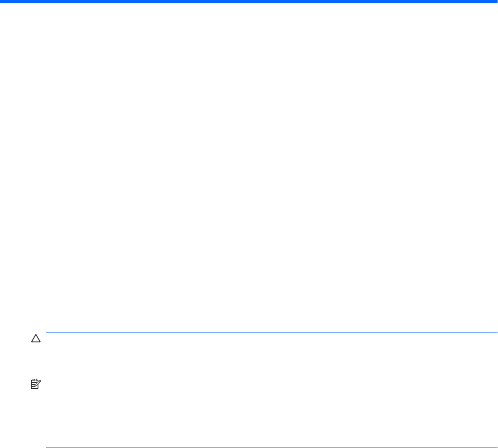Click the note pad and pencil icon
The width and height of the screenshot is (498, 448).
pyautogui.click(x=36, y=384)
